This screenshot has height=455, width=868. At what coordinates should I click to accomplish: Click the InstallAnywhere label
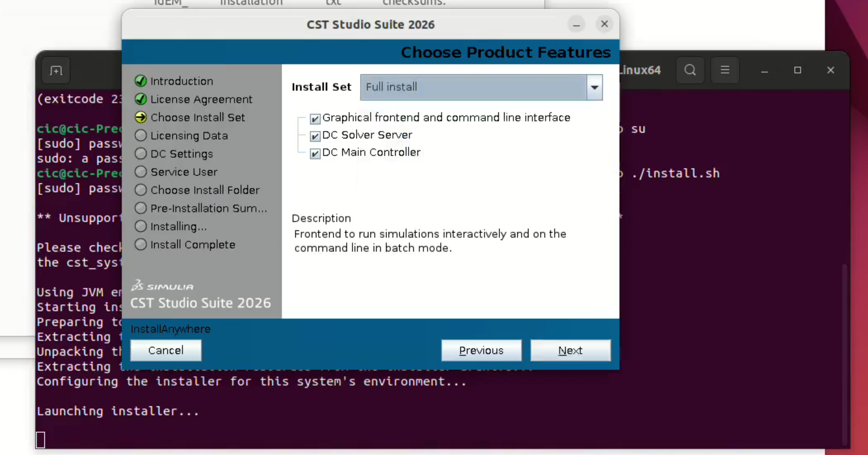(x=170, y=329)
